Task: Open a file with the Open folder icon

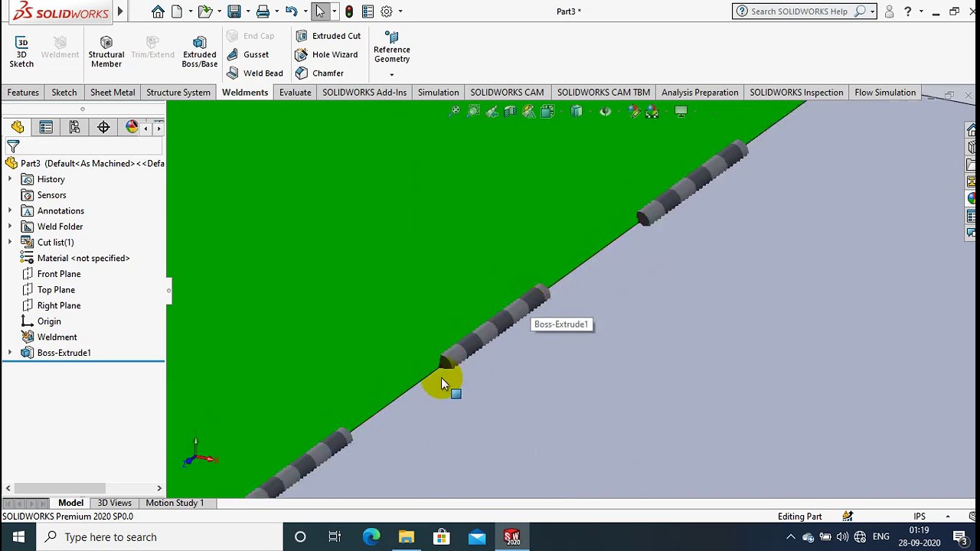Action: 204,11
